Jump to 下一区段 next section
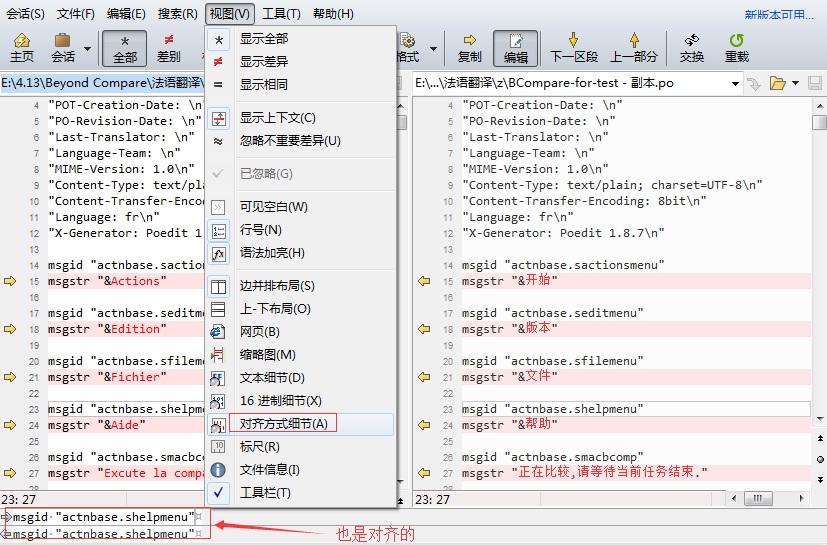Viewport: 827px width, 545px height. [573, 48]
